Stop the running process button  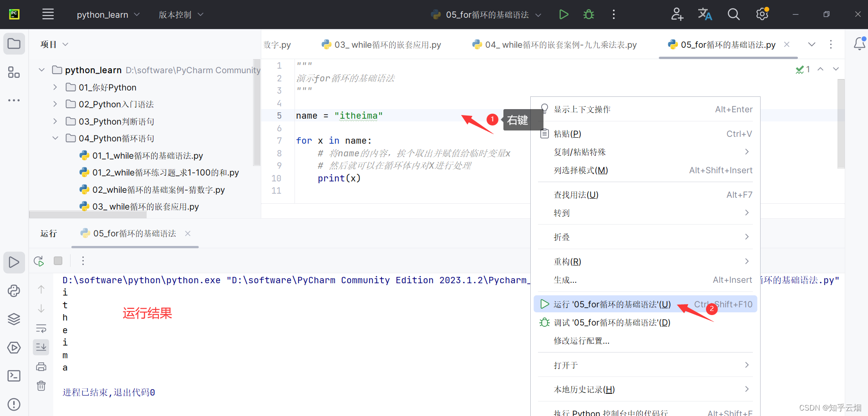tap(58, 261)
